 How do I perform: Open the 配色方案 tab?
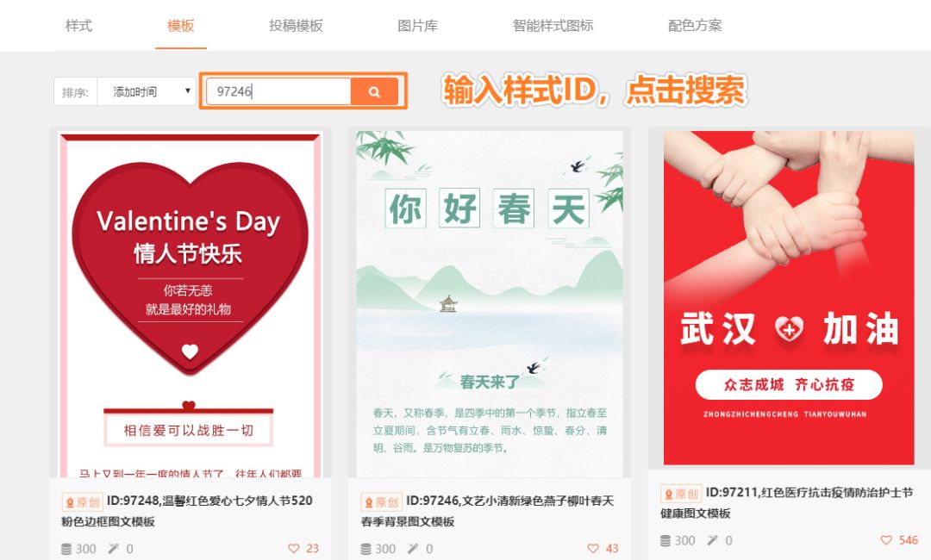pyautogui.click(x=695, y=26)
